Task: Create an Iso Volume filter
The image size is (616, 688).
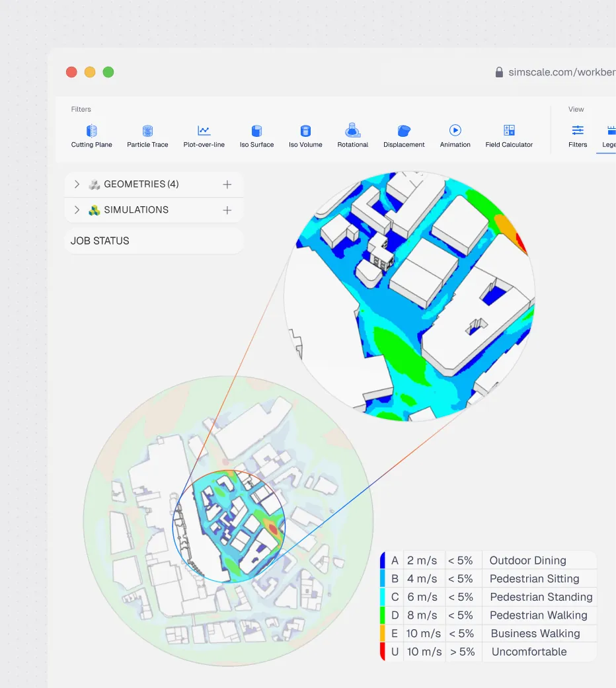Action: click(305, 136)
